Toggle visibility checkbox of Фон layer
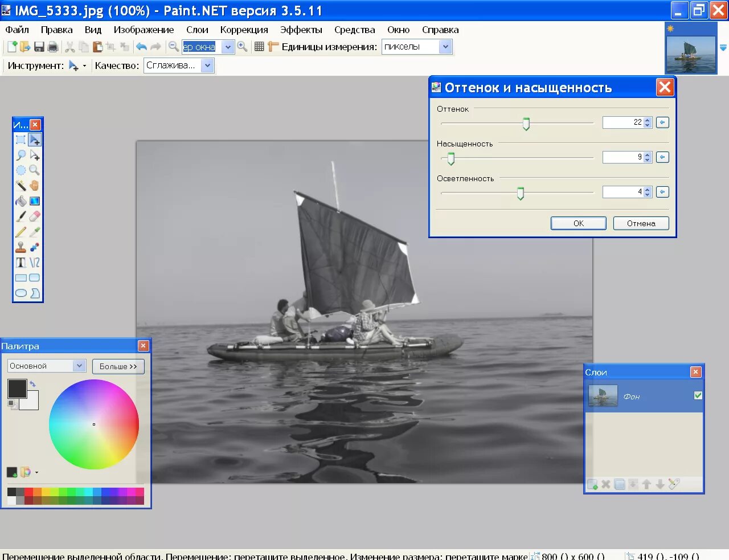Screen dimensions: 729x560 698,395
